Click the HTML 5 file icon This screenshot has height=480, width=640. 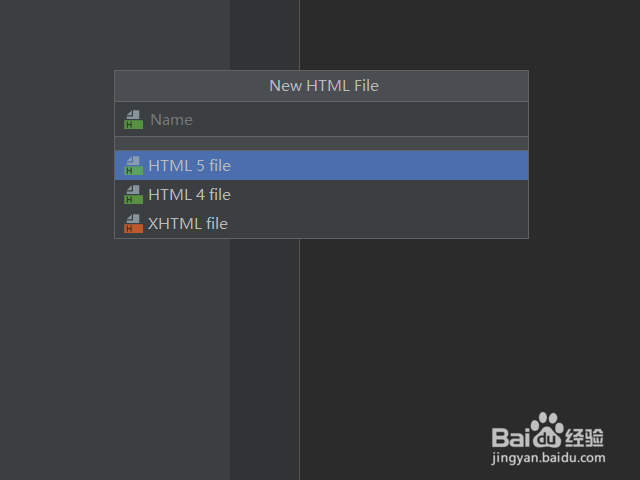click(133, 166)
